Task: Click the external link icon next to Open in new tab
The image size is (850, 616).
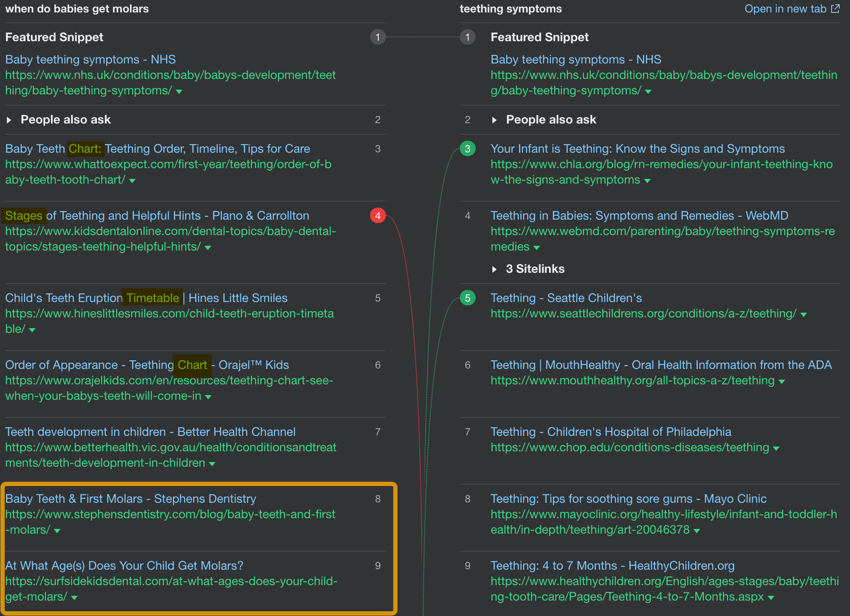Action: 835,8
